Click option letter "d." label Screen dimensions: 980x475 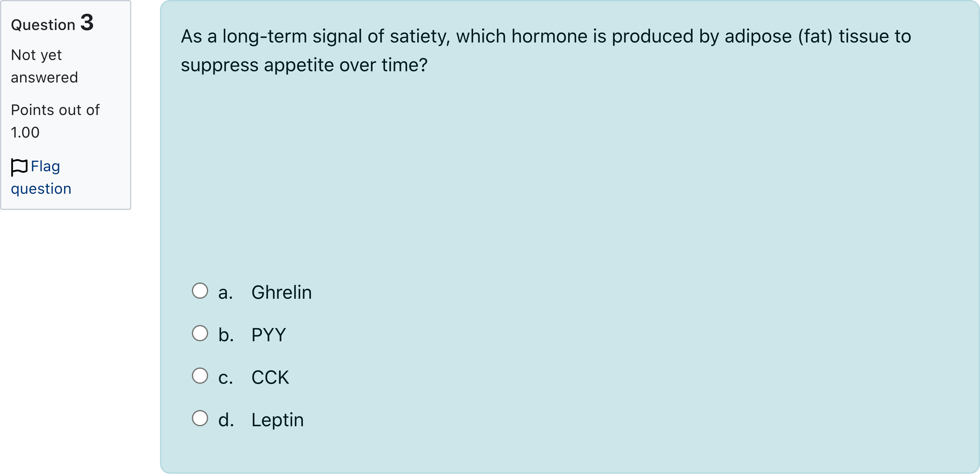(226, 420)
